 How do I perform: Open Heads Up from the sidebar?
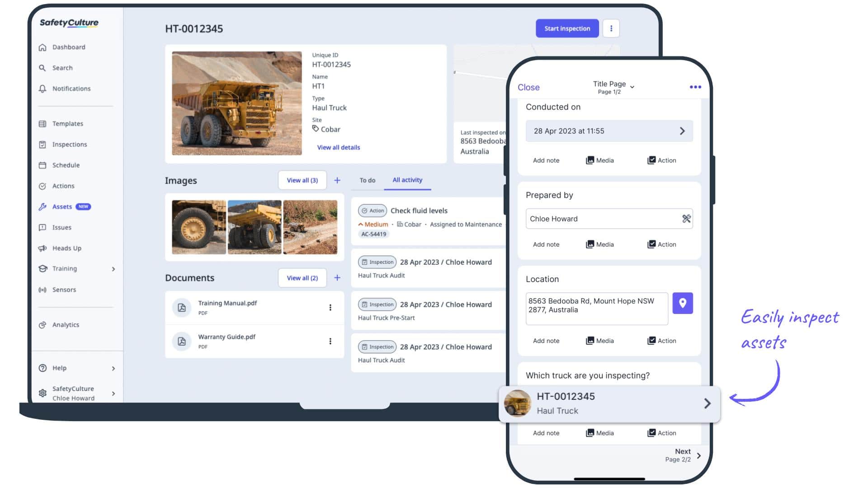[67, 248]
